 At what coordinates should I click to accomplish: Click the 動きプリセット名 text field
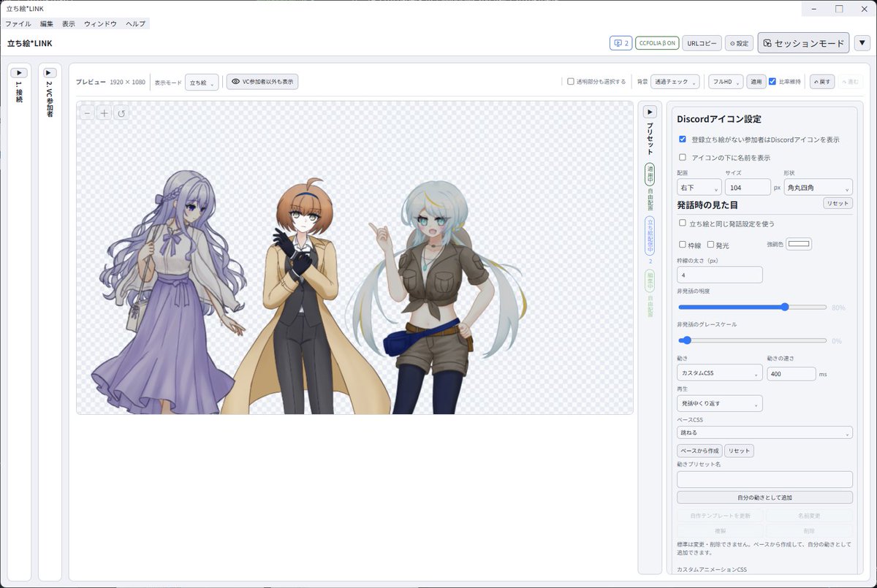point(765,479)
